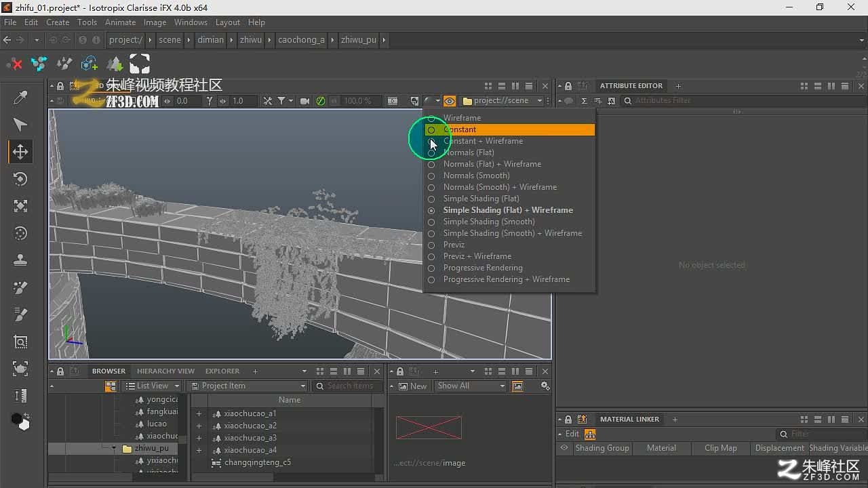Image resolution: width=868 pixels, height=488 pixels.
Task: Click the sigma icon in Attribute Editor
Action: click(x=585, y=101)
